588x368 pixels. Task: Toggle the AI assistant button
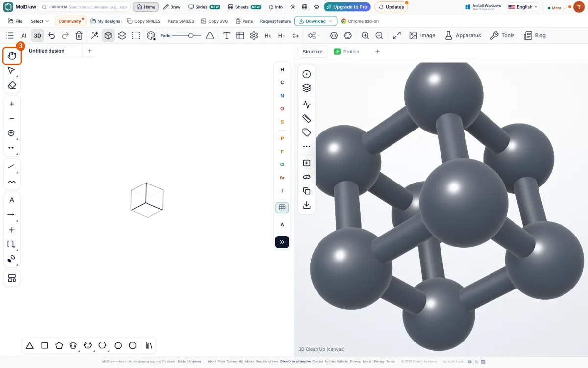(x=24, y=35)
